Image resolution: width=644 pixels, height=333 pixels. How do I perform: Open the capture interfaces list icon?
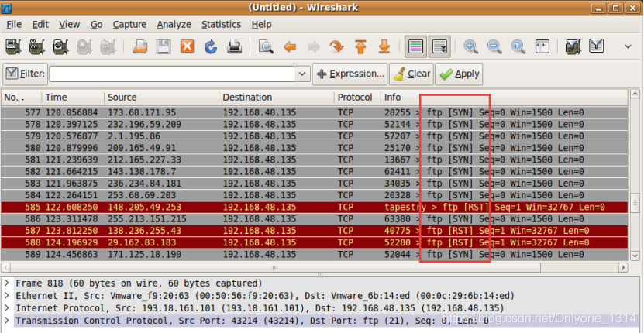point(13,46)
